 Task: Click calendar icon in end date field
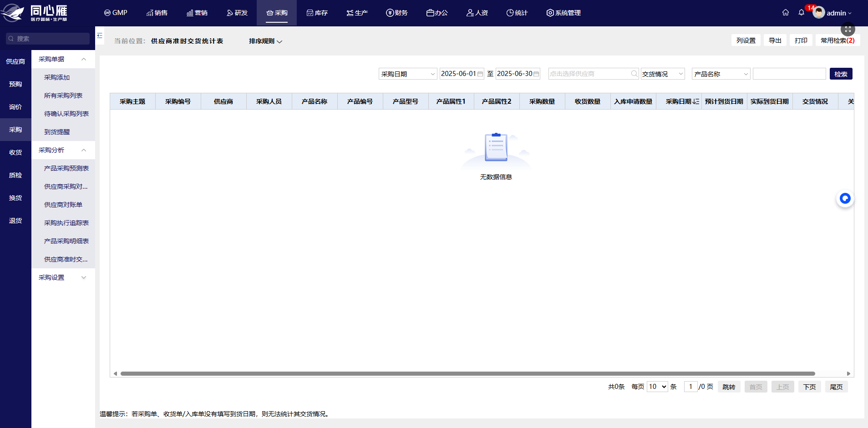click(536, 74)
